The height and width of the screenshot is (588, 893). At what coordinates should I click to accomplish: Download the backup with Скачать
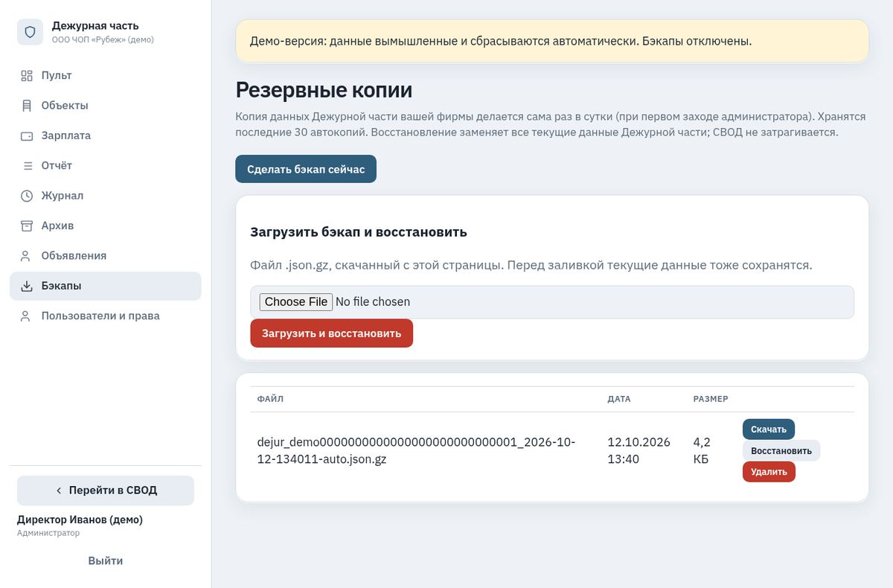pos(769,429)
